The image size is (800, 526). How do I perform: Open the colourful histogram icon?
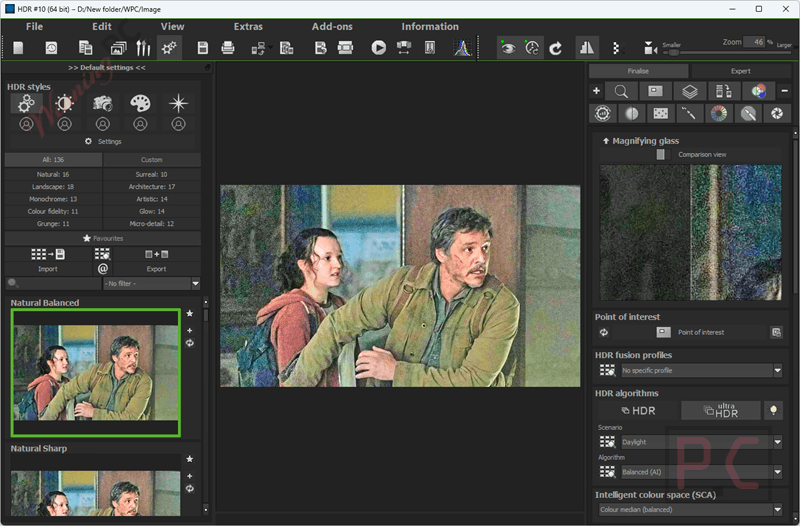coord(463,48)
